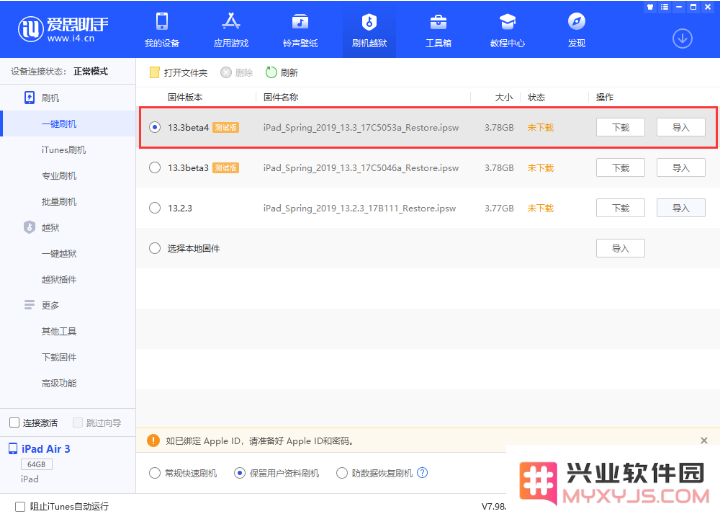Select the 13.3beta4 firmware radio button
The height and width of the screenshot is (520, 722).
(155, 127)
